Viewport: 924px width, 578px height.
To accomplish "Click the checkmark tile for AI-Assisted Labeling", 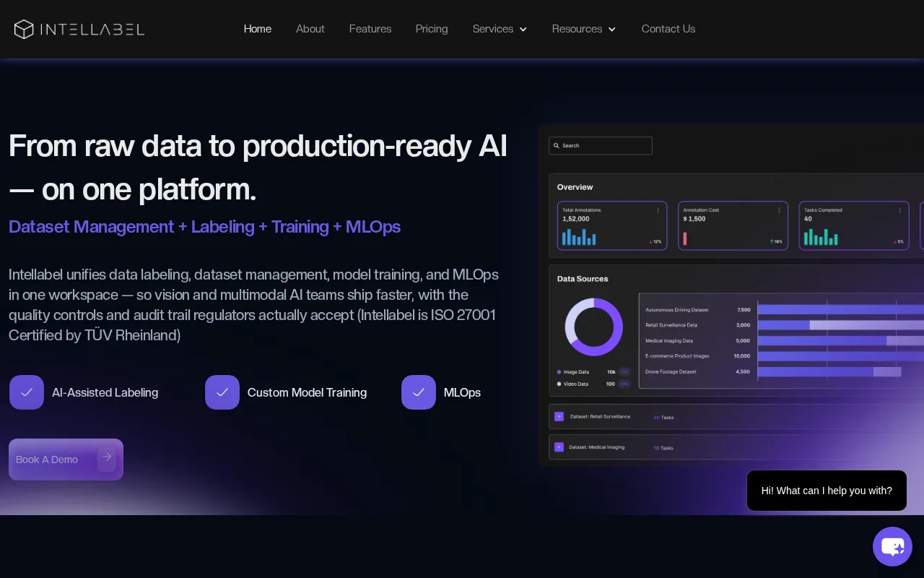I will click(27, 392).
